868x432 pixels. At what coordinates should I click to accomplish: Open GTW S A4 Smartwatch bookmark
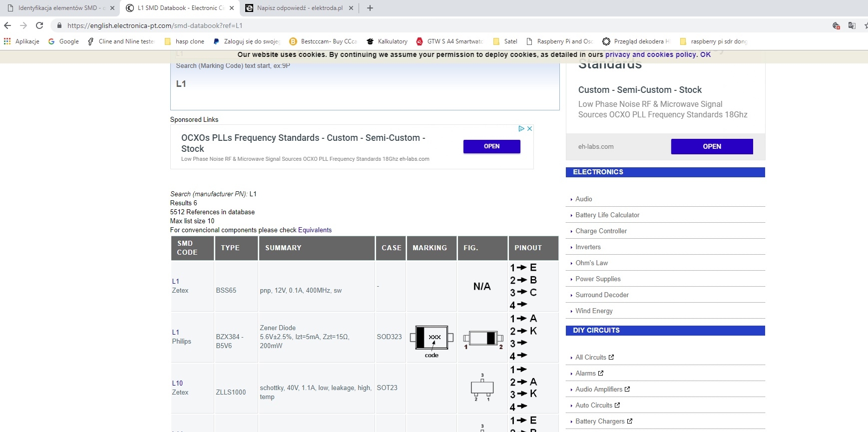(449, 41)
